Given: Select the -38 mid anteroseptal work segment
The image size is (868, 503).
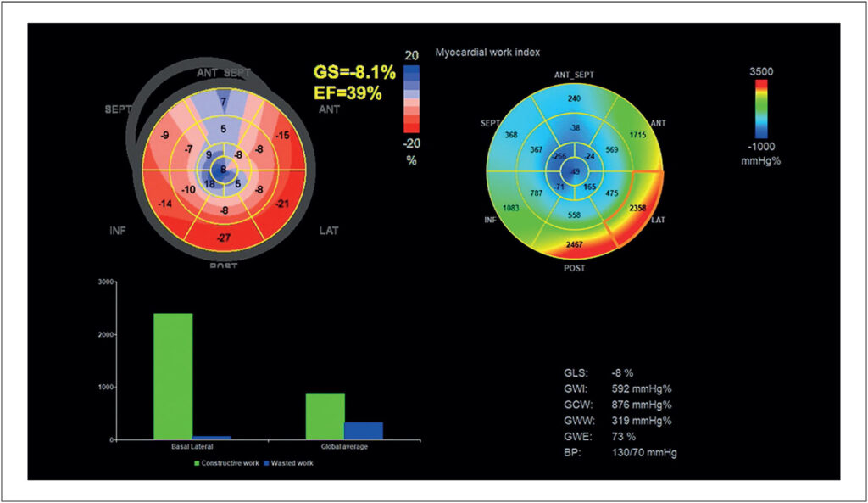Looking at the screenshot, I should pyautogui.click(x=575, y=128).
